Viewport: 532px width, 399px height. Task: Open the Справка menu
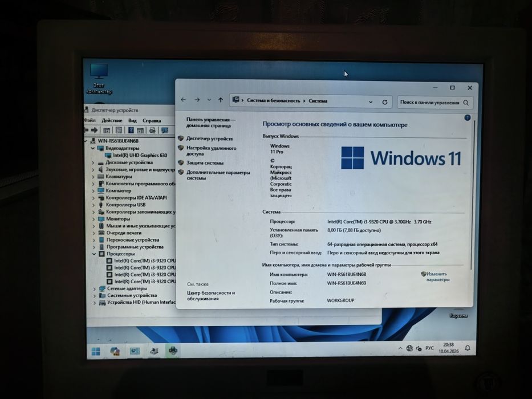coord(152,121)
